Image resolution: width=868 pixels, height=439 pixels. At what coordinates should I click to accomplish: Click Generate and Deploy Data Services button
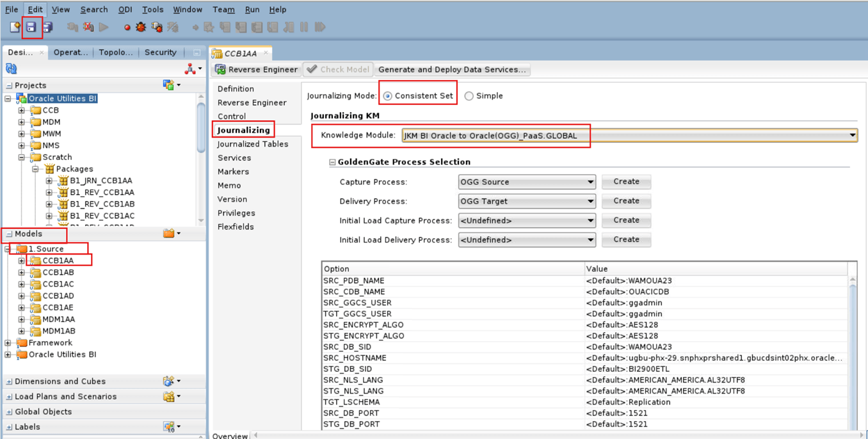pyautogui.click(x=452, y=69)
